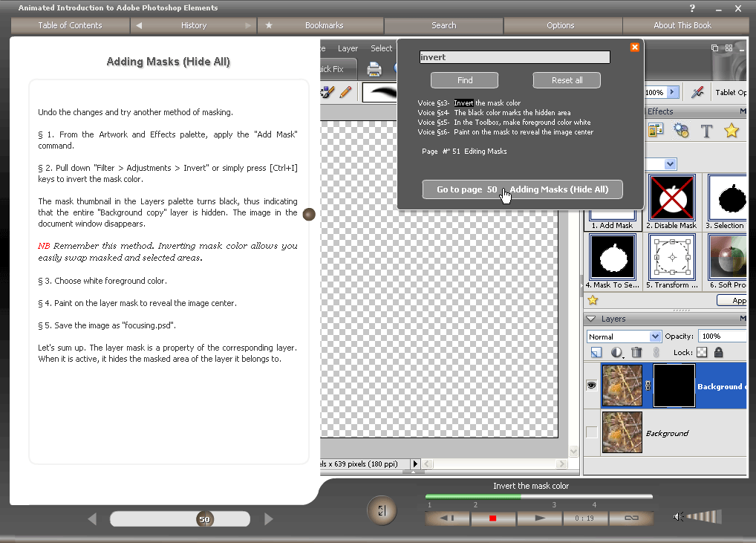The width and height of the screenshot is (756, 543).
Task: Hide the Background copy layer eye
Action: pyautogui.click(x=592, y=385)
